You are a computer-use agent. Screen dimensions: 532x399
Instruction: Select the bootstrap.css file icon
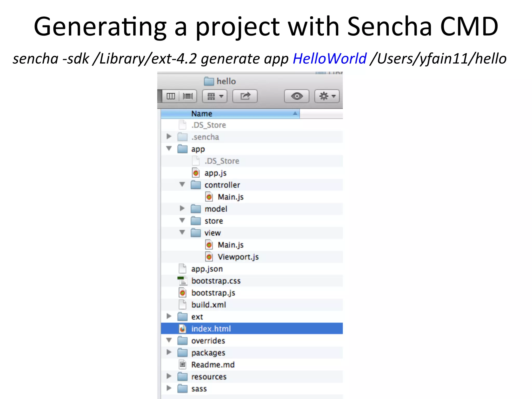(x=182, y=281)
